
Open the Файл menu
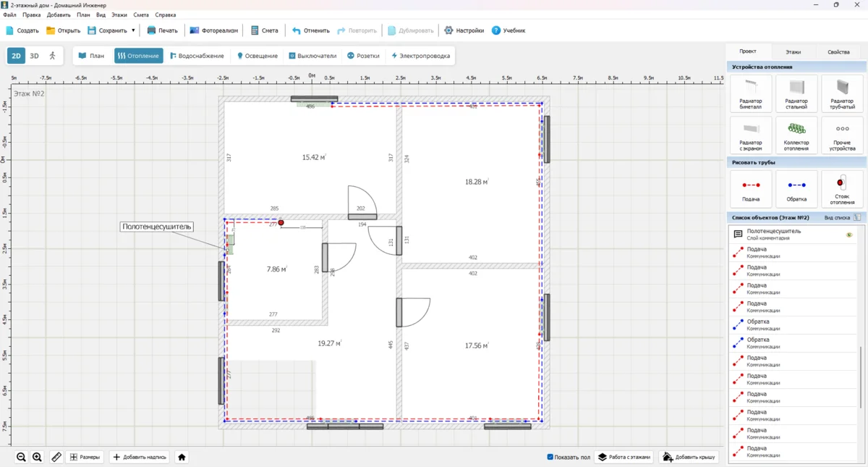pyautogui.click(x=9, y=14)
